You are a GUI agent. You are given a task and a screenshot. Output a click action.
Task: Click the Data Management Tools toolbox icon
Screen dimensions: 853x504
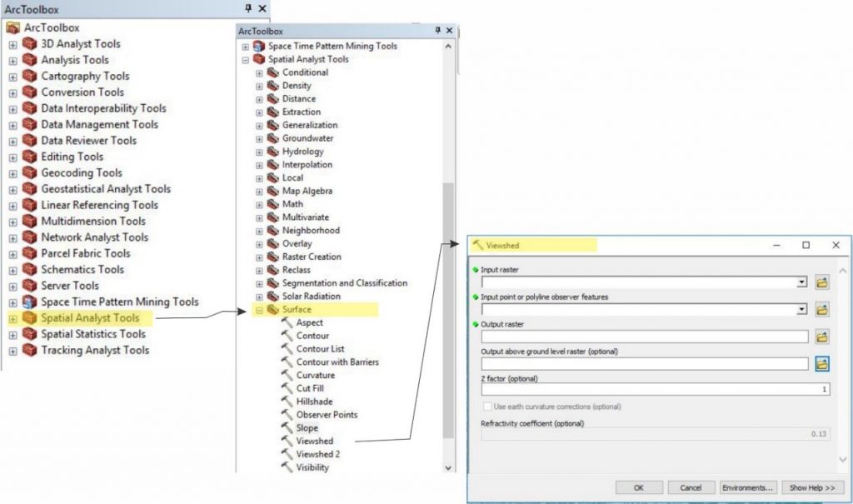(x=29, y=124)
